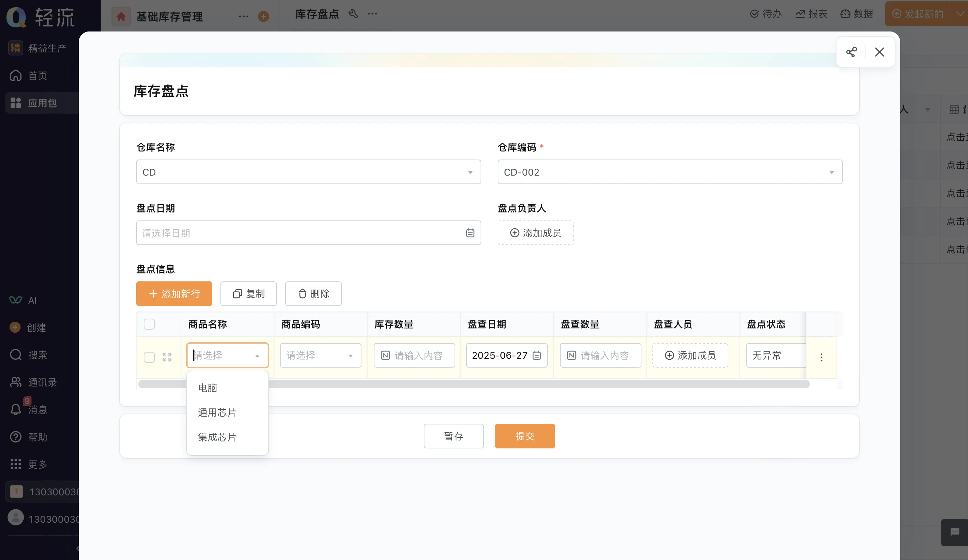Click the 提交 submit button

[x=525, y=436]
